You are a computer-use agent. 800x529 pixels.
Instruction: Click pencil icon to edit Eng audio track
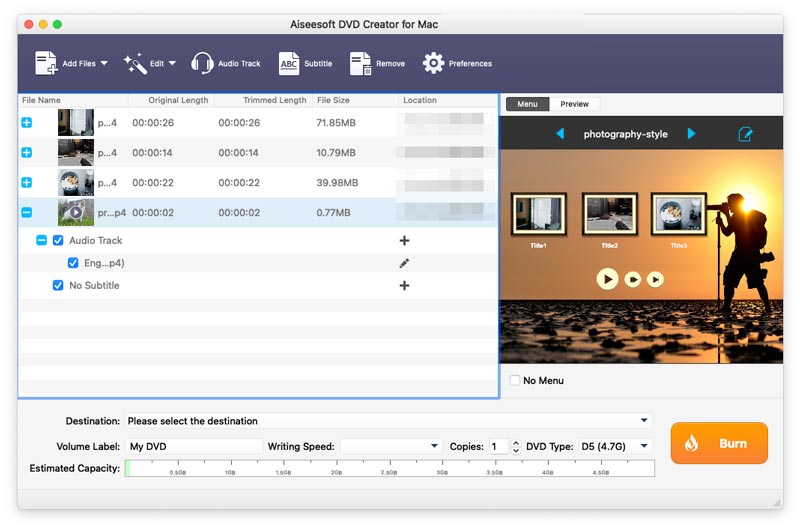tap(404, 263)
